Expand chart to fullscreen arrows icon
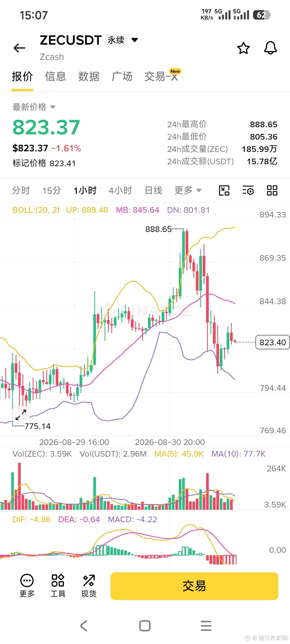 (21, 415)
